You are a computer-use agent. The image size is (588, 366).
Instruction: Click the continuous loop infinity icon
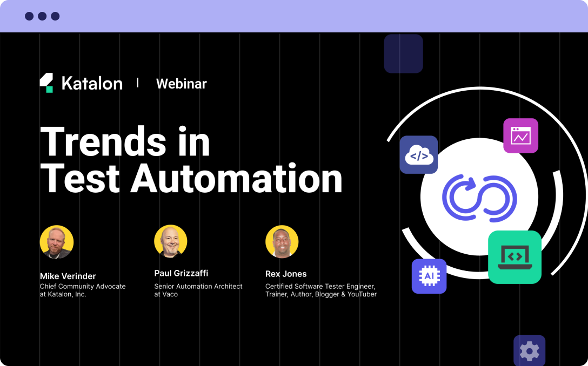click(x=479, y=198)
